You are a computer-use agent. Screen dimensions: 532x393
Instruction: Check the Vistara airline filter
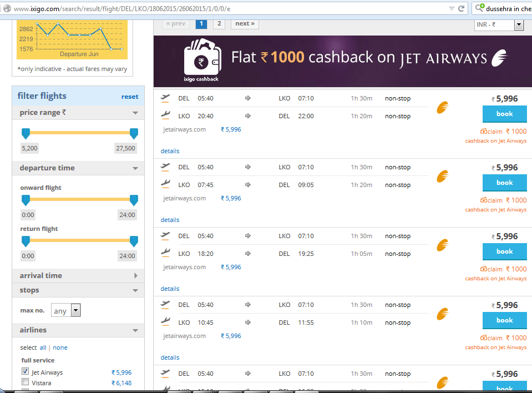coord(25,382)
